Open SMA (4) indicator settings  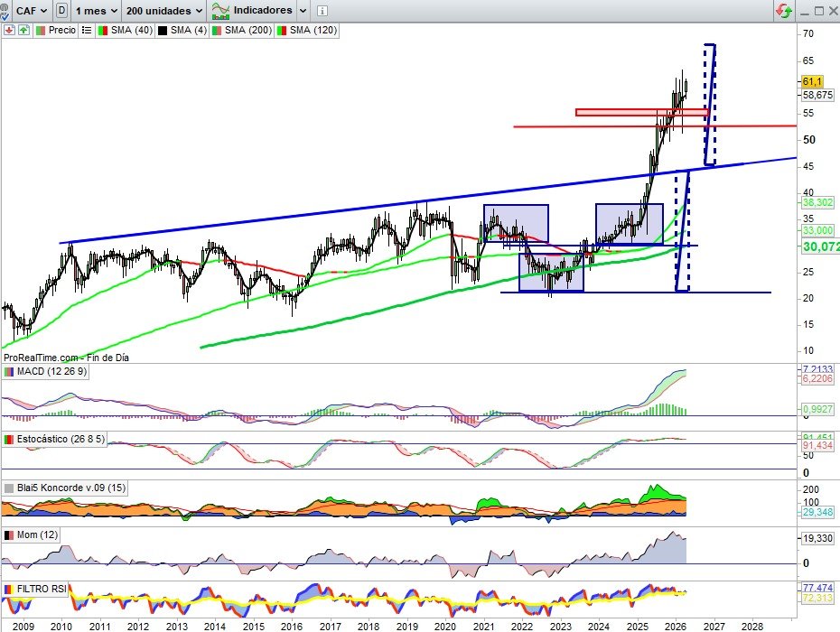189,30
